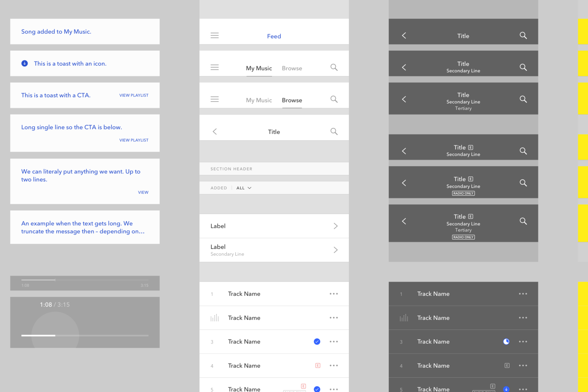Screen dimensions: 588x392
Task: Click thick progress bar below 1:08 / 3:15
Action: 85,336
